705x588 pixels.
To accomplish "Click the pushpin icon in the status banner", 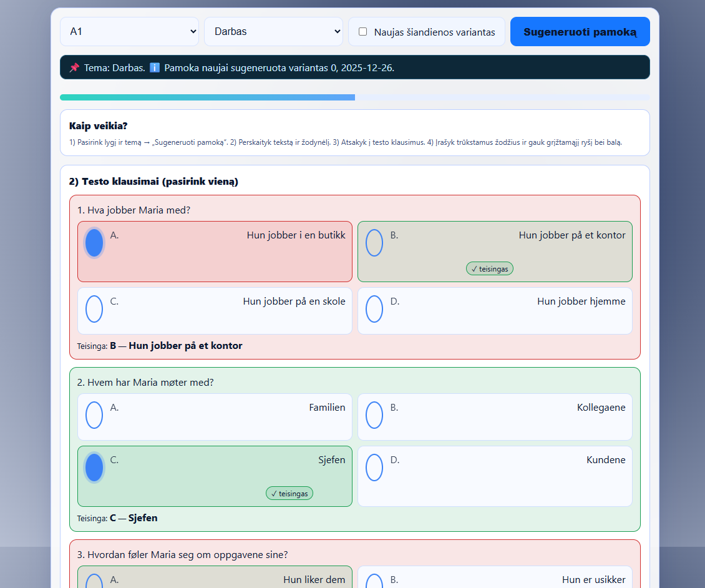I will tap(74, 67).
